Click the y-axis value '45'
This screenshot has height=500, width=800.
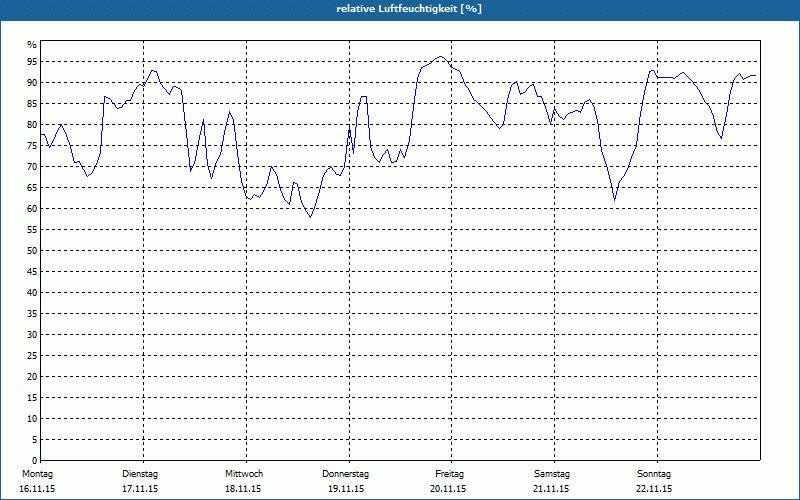point(32,271)
